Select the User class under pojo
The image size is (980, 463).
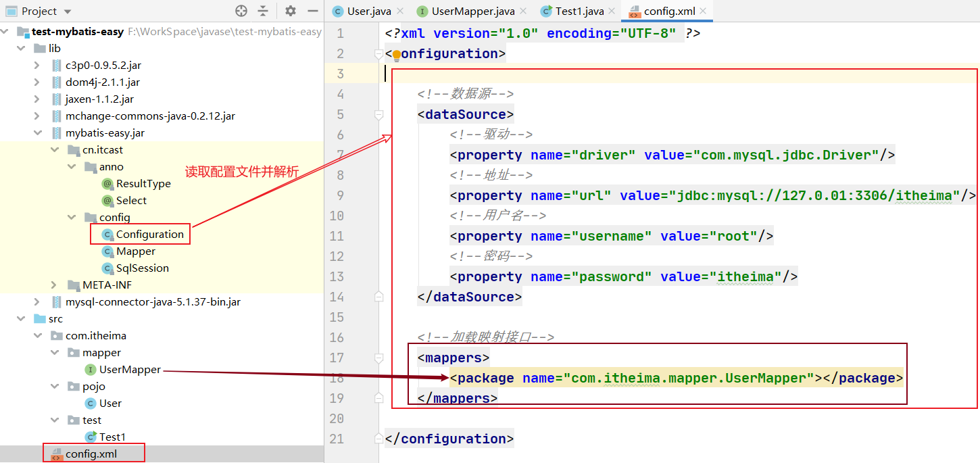[x=110, y=403]
